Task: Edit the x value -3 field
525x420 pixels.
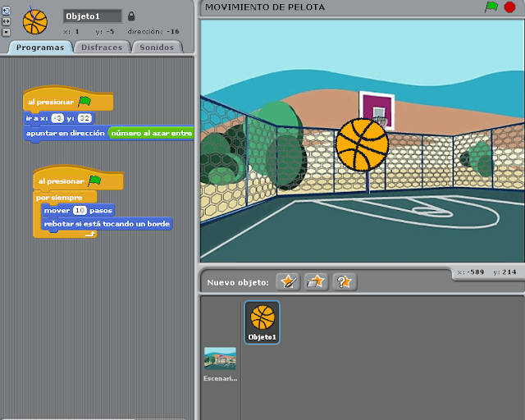Action: click(58, 118)
